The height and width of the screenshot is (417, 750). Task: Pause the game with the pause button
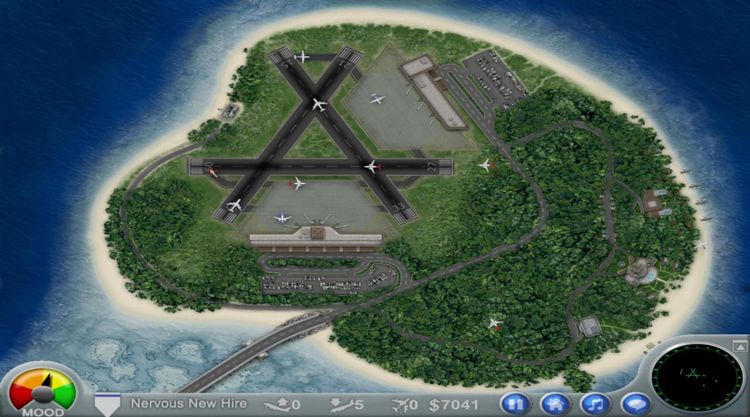click(x=515, y=405)
